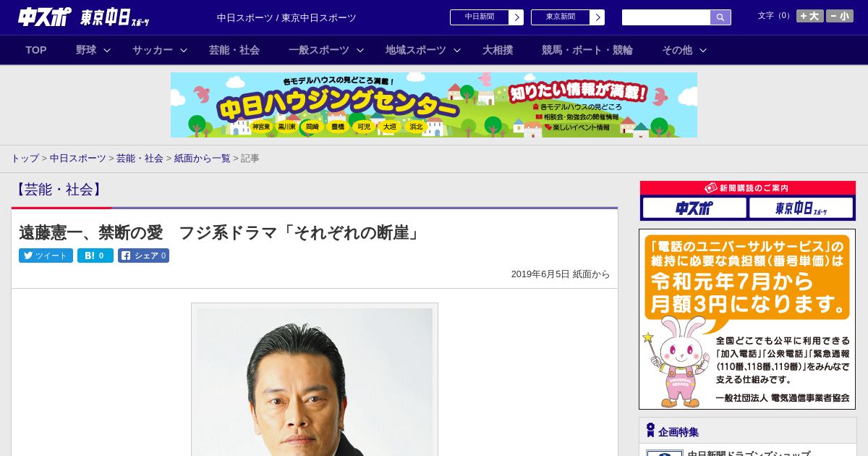The image size is (868, 456).
Task: Open サッカー navigation menu
Action: point(153,50)
